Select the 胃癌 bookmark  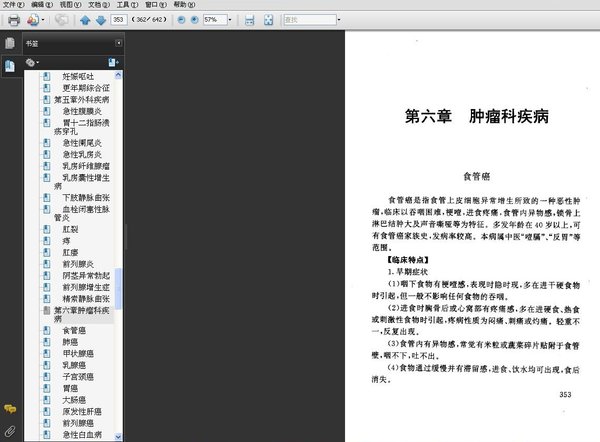point(70,388)
